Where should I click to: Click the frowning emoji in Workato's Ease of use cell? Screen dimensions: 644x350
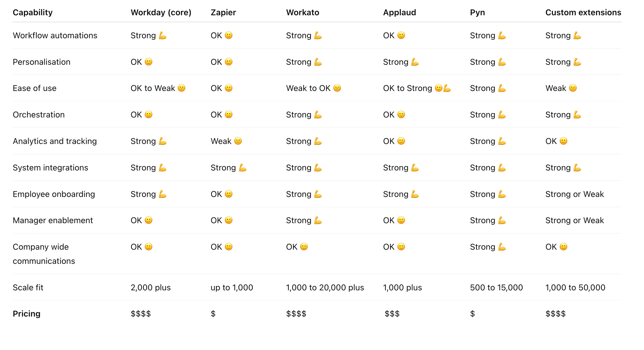(337, 88)
